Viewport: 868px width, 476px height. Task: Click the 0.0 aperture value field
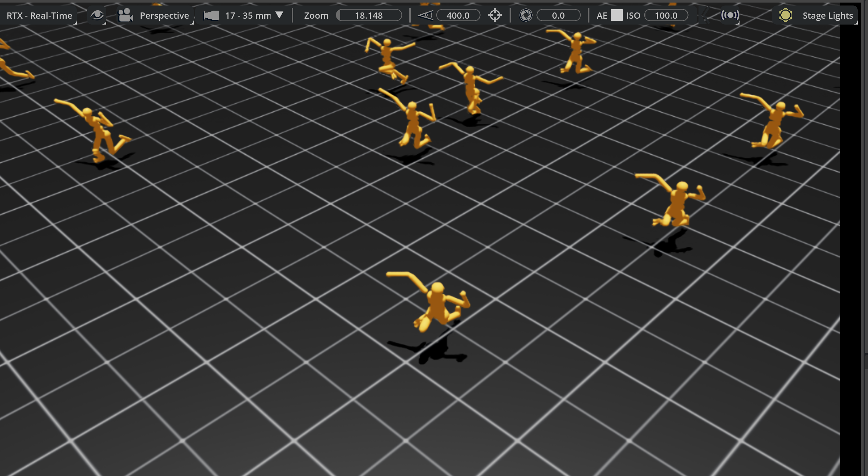tap(558, 15)
